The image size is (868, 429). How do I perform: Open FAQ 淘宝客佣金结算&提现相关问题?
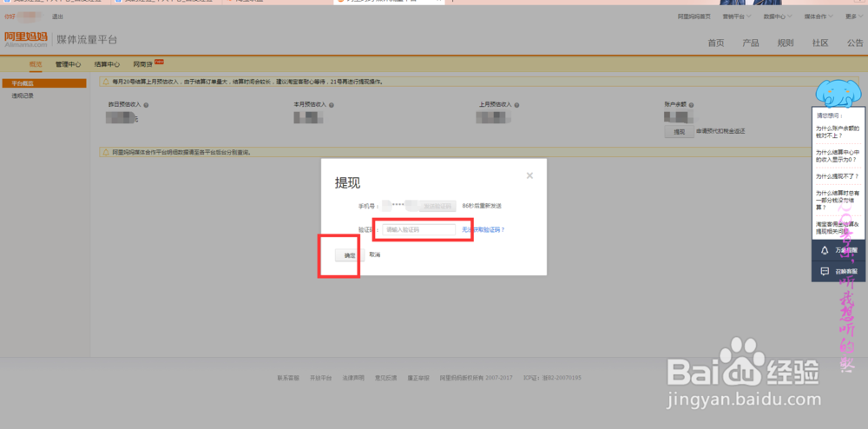coord(838,227)
